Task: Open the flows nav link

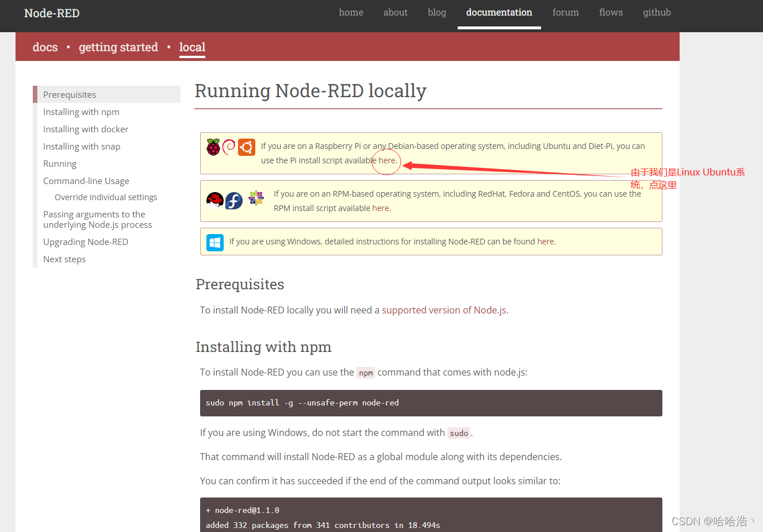Action: click(611, 12)
